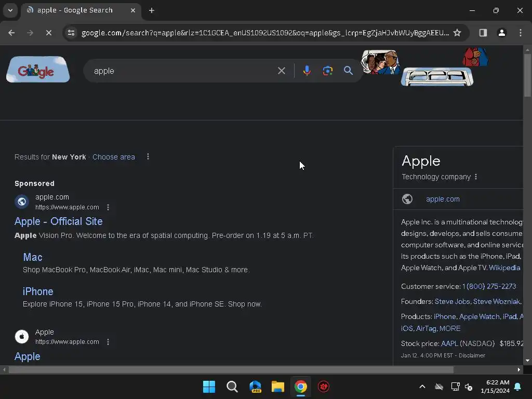The height and width of the screenshot is (399, 532).
Task: Click the Apple logo favicon result
Action: tap(22, 337)
